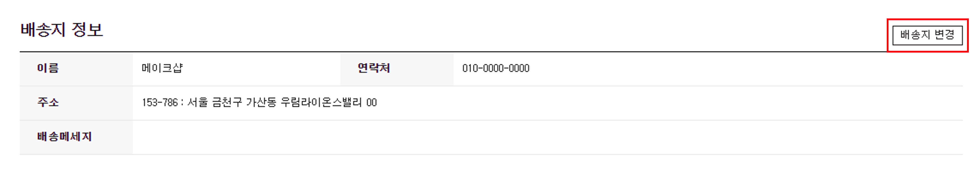Click the 배송지 변경 button
This screenshot has width=980, height=178.
click(927, 35)
